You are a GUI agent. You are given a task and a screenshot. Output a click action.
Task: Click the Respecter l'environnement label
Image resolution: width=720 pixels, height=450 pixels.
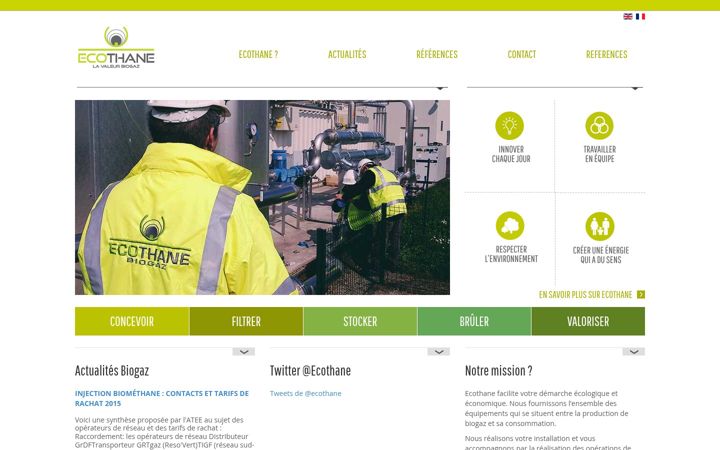511,254
